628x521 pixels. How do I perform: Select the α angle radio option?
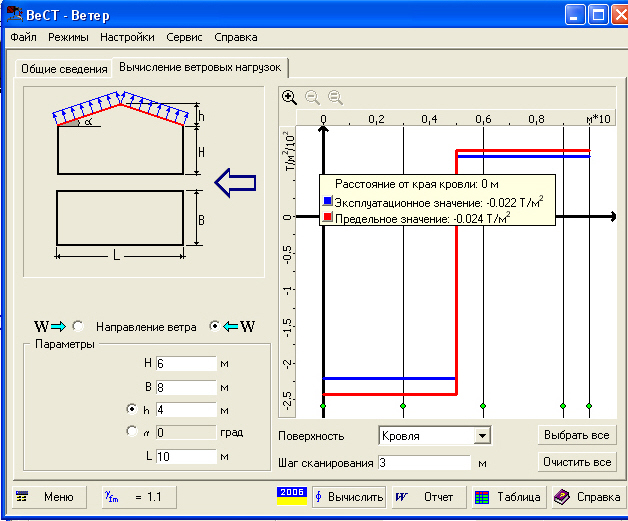(x=131, y=431)
